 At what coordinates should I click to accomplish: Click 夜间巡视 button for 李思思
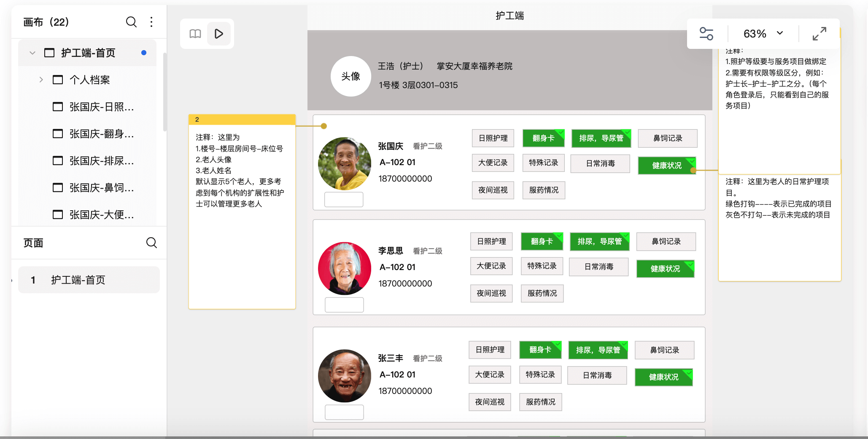(x=491, y=293)
